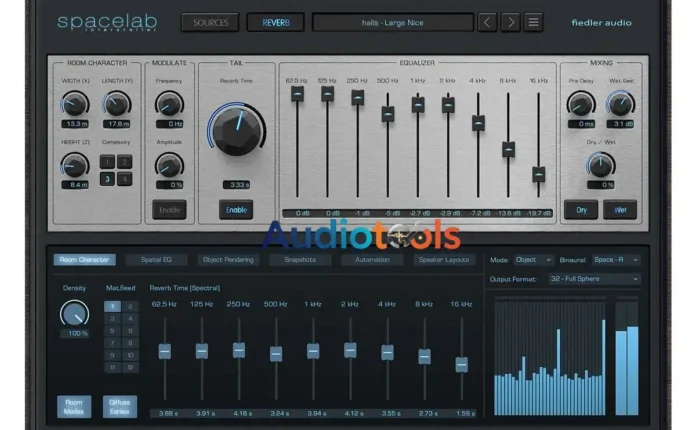Screen dimensions: 696x430
Task: Toggle the Modulate Enable button
Action: click(169, 210)
